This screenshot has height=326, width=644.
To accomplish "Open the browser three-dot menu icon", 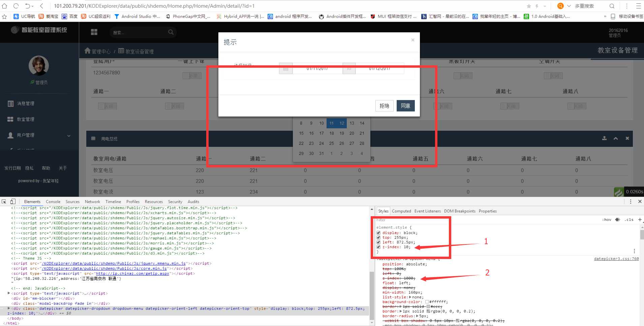I will pos(626,6).
